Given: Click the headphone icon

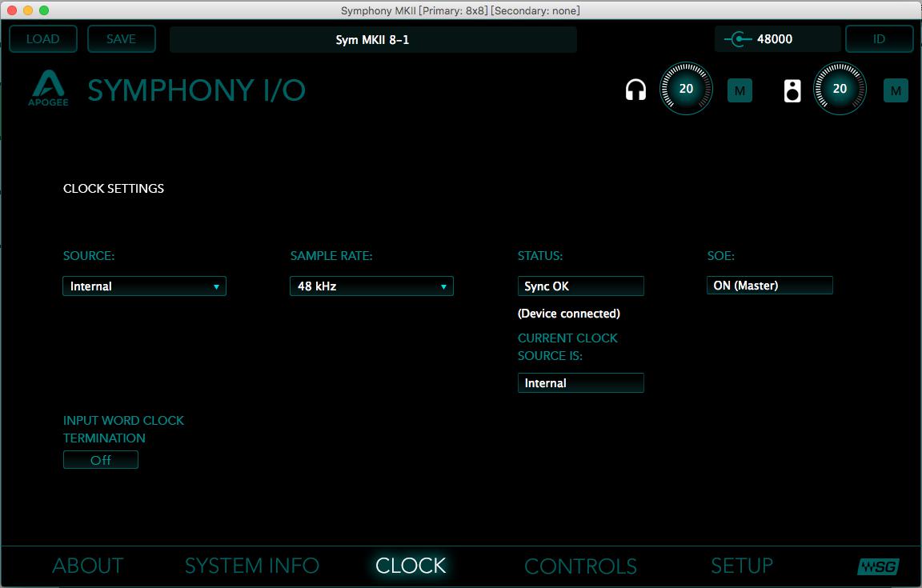Looking at the screenshot, I should point(635,90).
